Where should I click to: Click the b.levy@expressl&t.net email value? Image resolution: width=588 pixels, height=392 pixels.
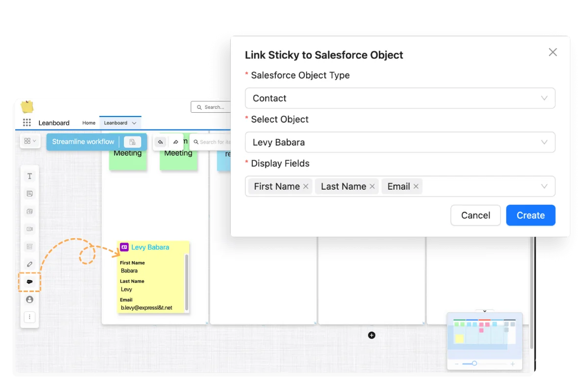[x=147, y=308]
